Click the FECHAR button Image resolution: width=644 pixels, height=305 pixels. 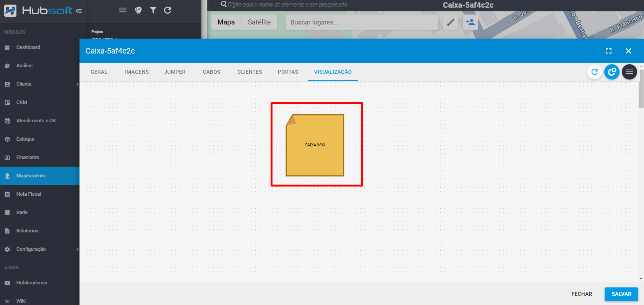pyautogui.click(x=582, y=294)
